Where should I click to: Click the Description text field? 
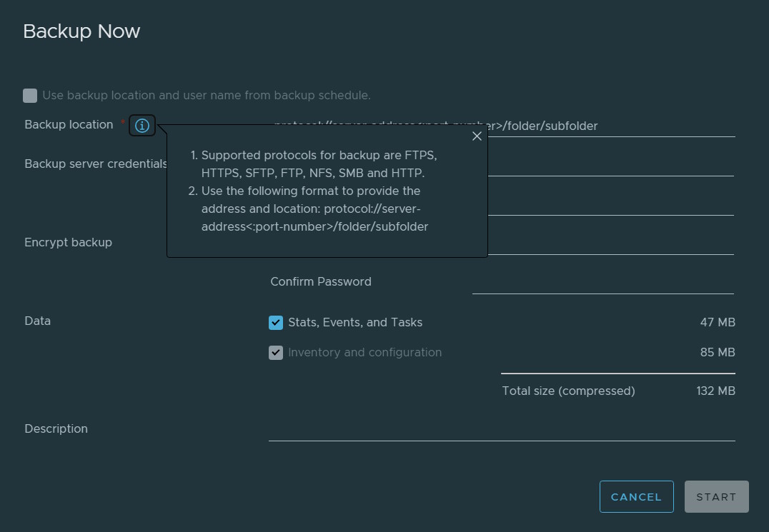pyautogui.click(x=502, y=430)
